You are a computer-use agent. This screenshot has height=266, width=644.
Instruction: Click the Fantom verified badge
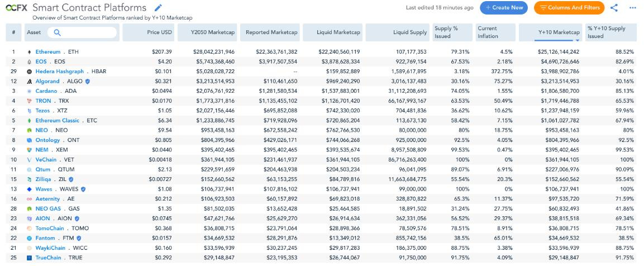click(x=78, y=238)
